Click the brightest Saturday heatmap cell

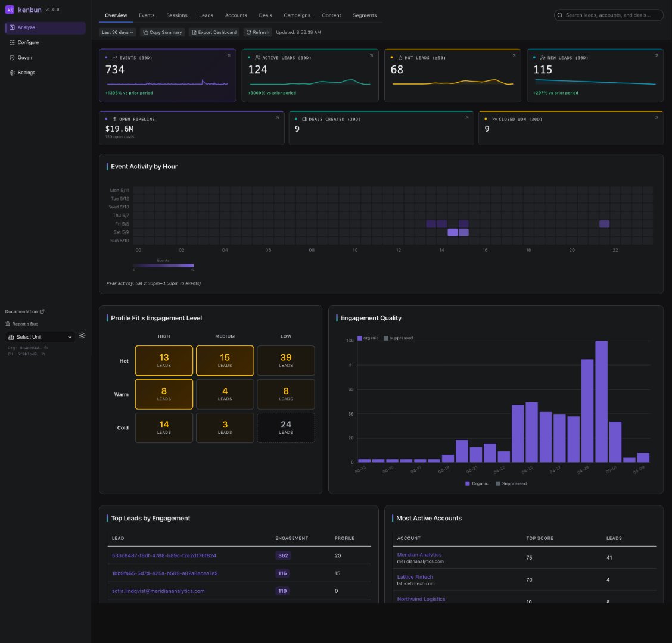[453, 232]
